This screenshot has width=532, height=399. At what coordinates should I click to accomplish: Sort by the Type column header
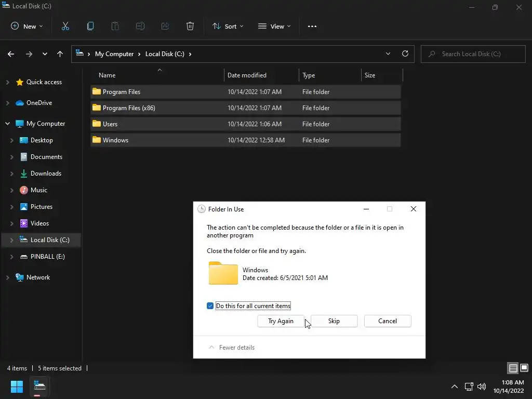point(330,75)
